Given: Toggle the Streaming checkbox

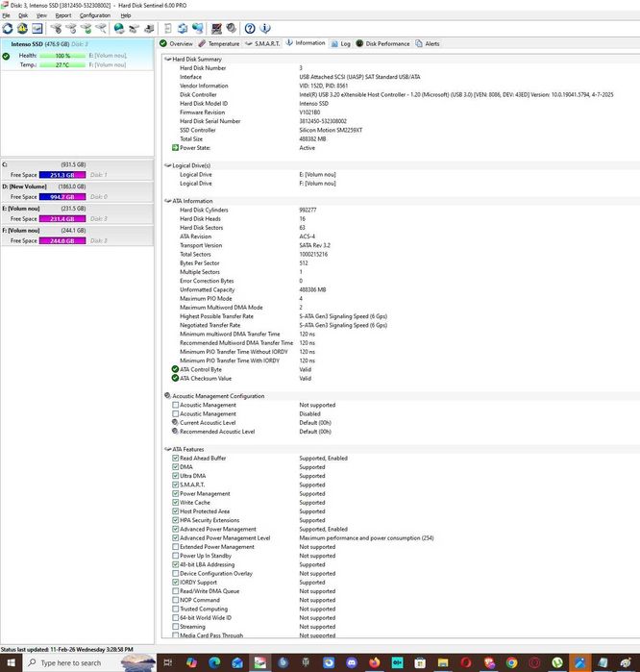Looking at the screenshot, I should pyautogui.click(x=175, y=627).
